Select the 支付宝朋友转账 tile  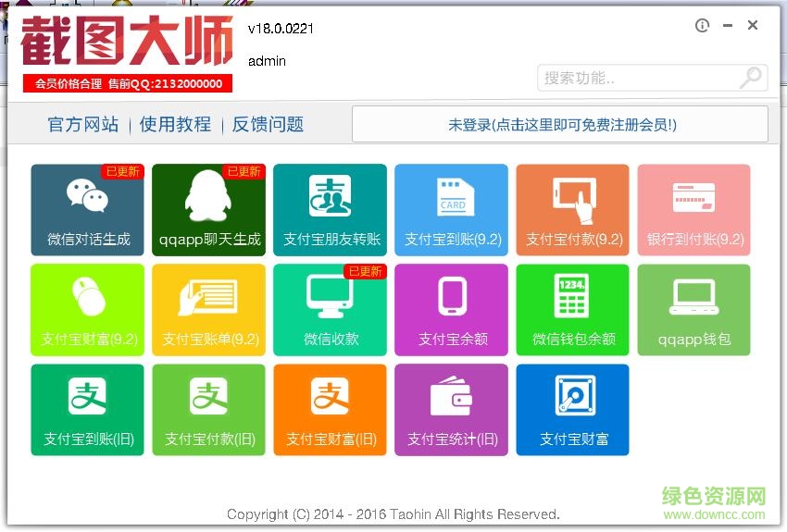coord(331,210)
